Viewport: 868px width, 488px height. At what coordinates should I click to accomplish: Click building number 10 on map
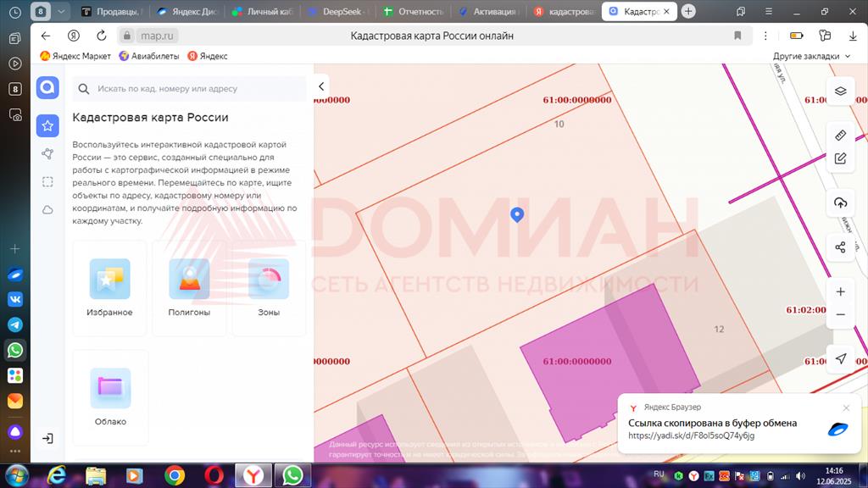click(x=559, y=124)
